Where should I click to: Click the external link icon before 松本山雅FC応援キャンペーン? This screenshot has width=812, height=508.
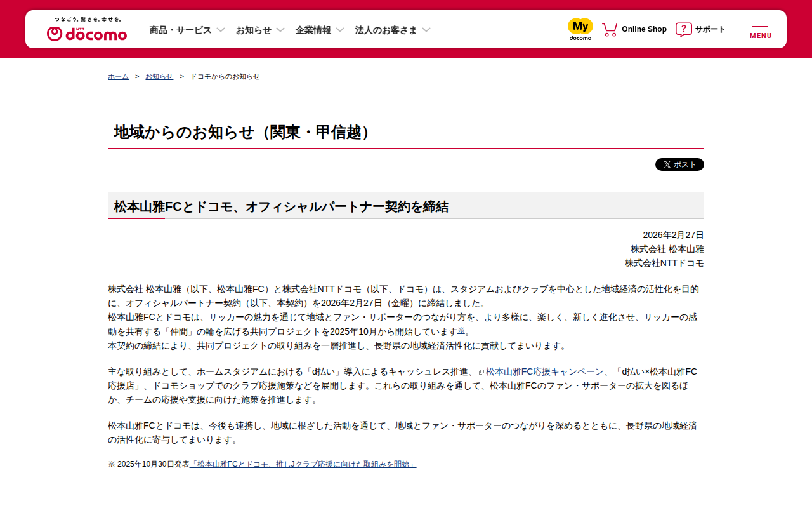pyautogui.click(x=481, y=371)
